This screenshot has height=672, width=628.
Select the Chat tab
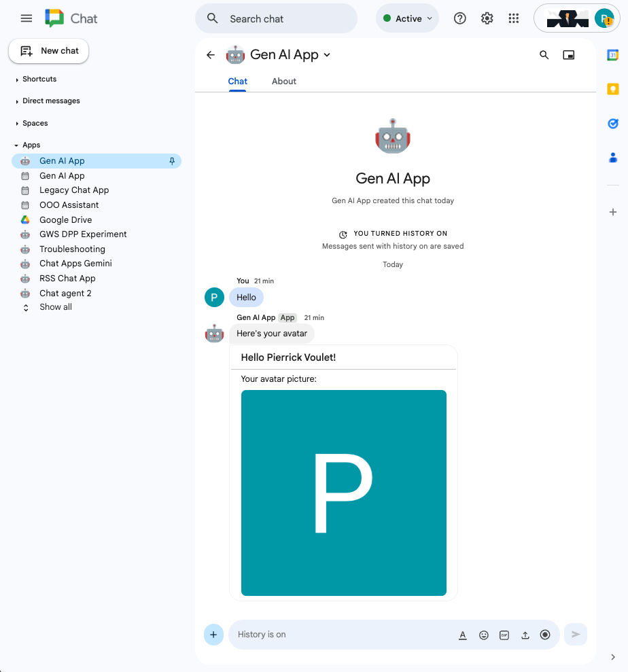click(237, 82)
